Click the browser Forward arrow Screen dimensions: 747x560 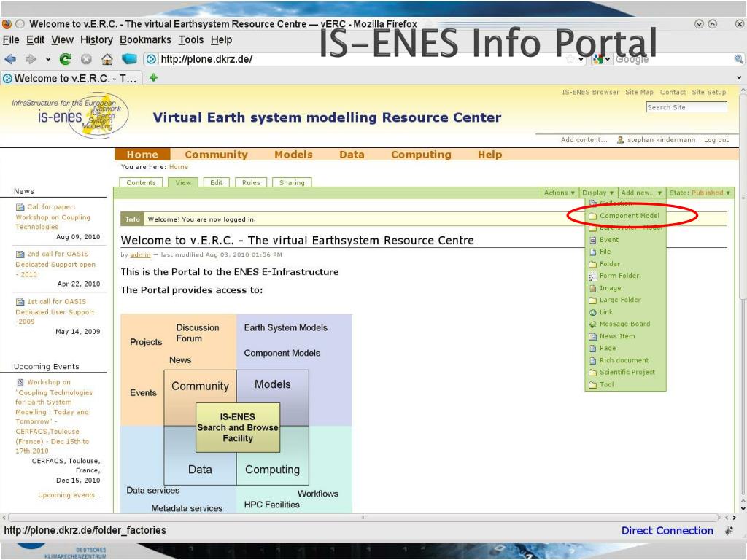click(31, 59)
